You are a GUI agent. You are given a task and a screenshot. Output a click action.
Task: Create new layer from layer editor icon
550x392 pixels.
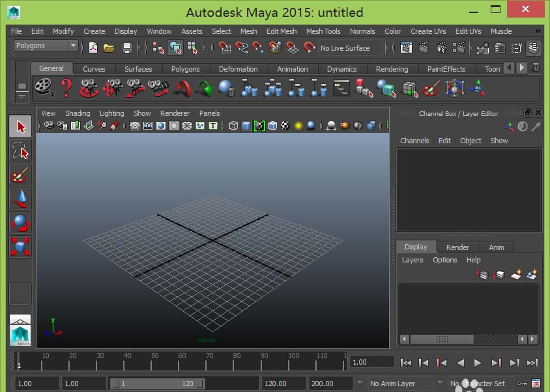(516, 275)
